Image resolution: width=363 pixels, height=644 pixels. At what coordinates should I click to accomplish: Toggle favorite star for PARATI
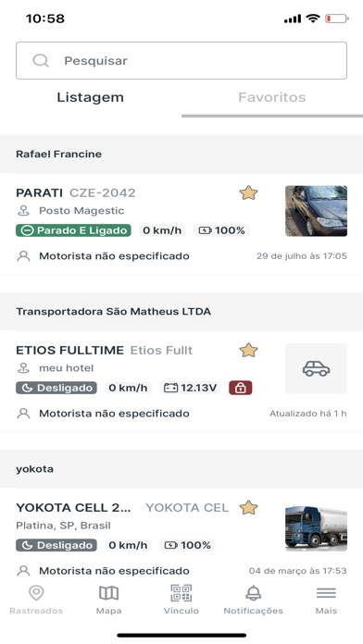[x=249, y=192]
